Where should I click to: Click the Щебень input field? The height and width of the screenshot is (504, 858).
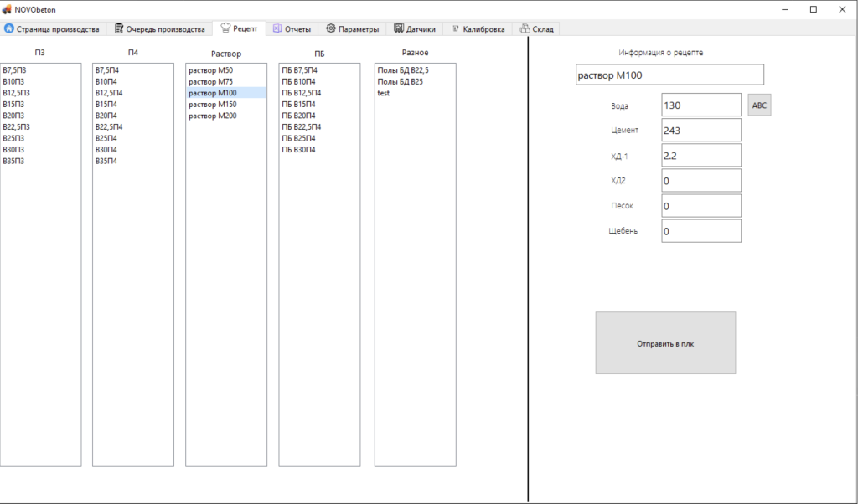700,231
